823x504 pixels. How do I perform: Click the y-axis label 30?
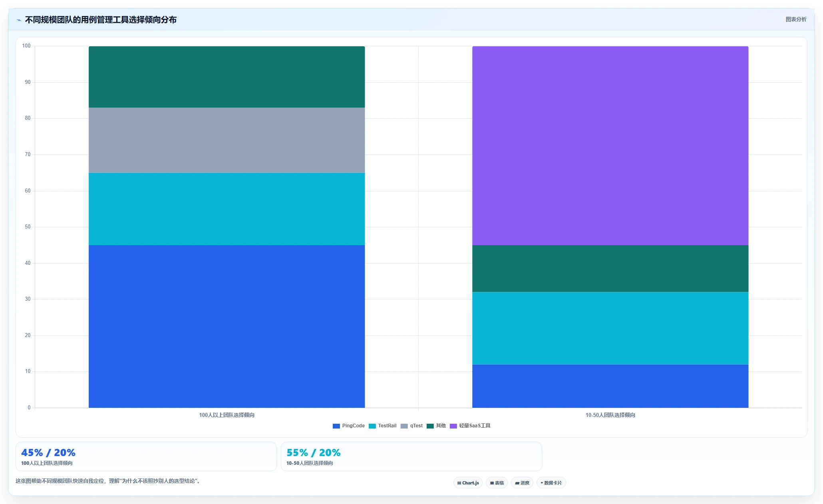pos(28,299)
